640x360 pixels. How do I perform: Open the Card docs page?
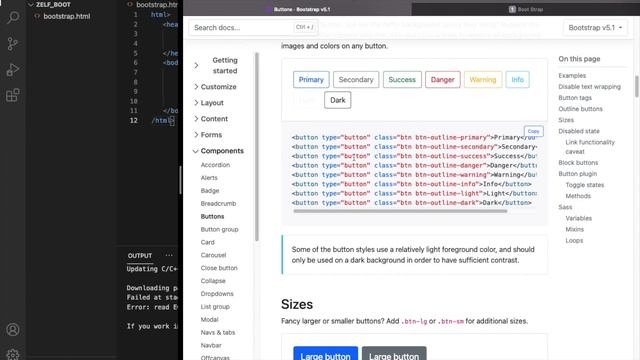coord(207,242)
